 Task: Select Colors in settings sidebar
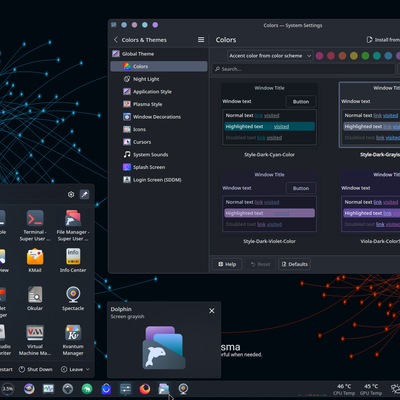click(159, 66)
